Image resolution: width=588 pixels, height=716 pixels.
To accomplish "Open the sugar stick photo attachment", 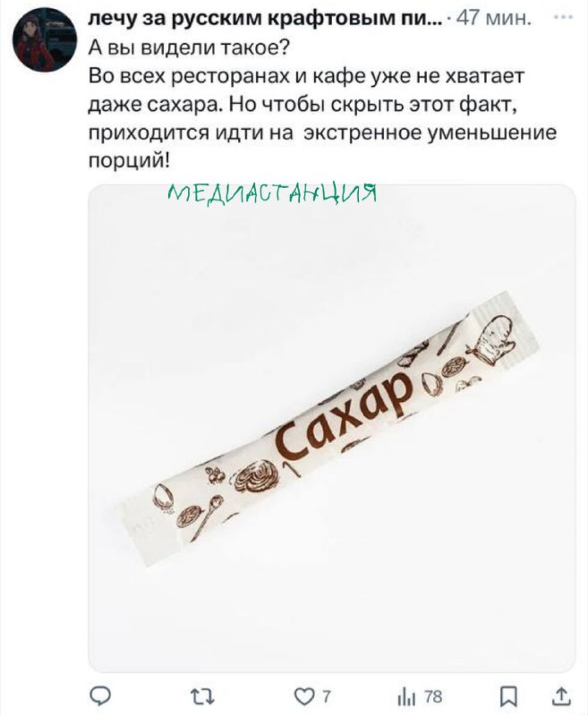I will (x=332, y=429).
